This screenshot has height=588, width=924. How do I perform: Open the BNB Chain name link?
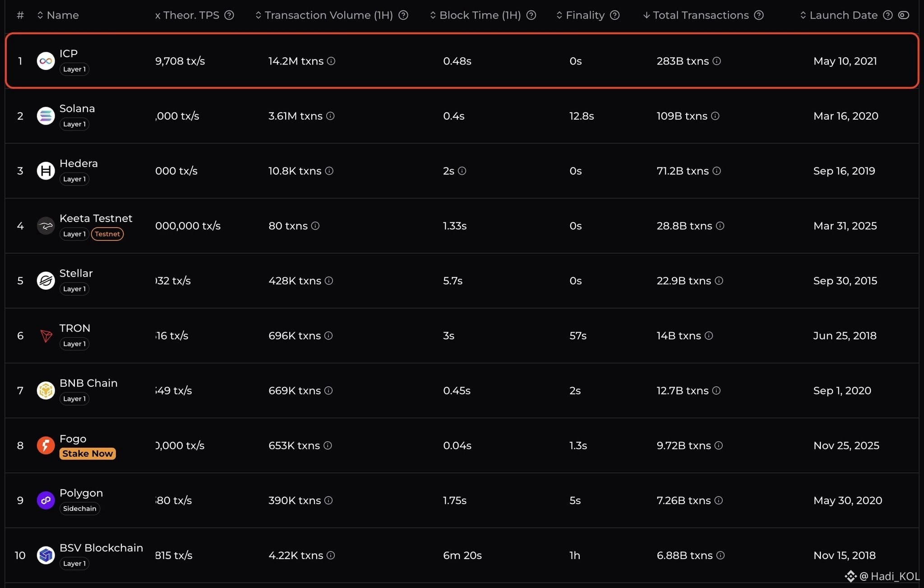click(88, 383)
